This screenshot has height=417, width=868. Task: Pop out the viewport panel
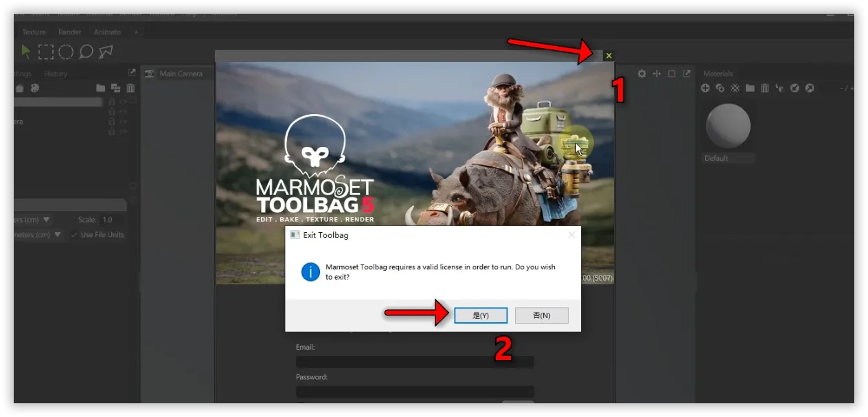(687, 74)
